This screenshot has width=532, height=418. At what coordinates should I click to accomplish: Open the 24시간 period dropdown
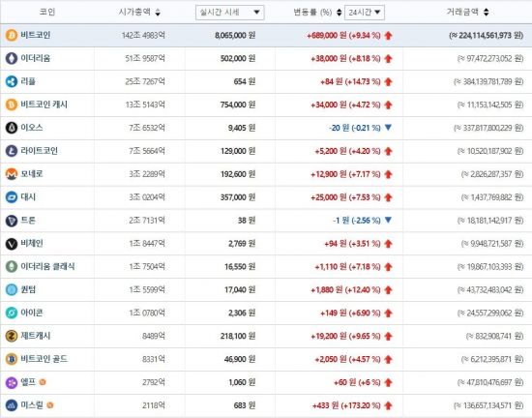pyautogui.click(x=365, y=13)
